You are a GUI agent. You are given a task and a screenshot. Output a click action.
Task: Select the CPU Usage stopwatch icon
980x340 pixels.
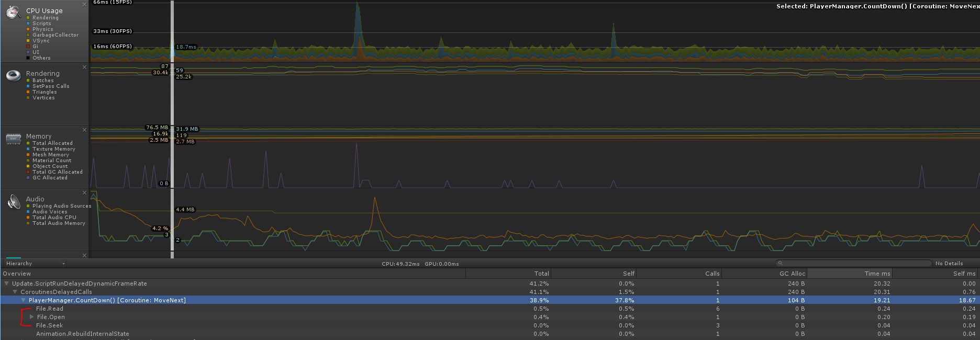coord(13,13)
